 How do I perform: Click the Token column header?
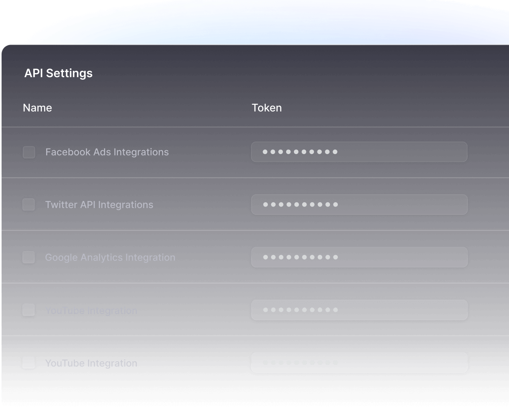coord(267,108)
